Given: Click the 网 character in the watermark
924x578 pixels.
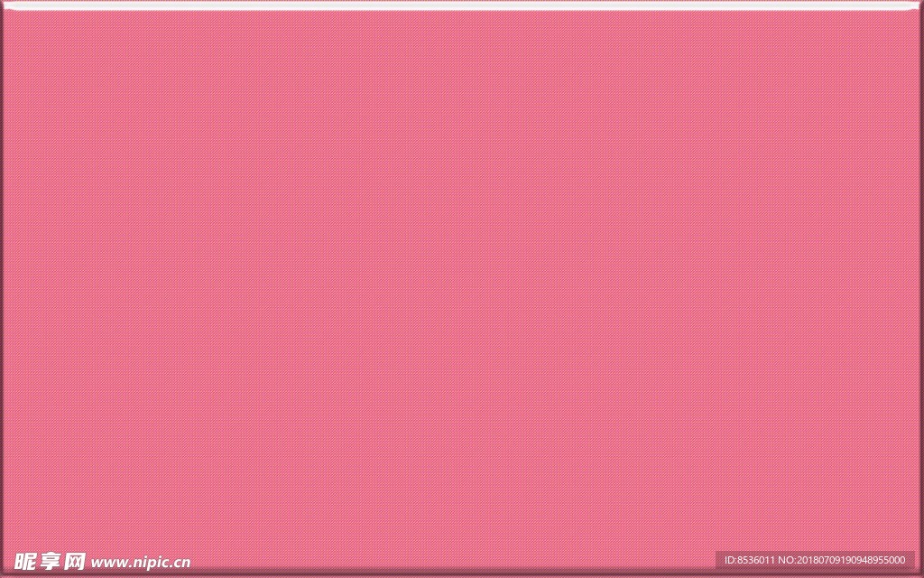Looking at the screenshot, I should pos(73,560).
